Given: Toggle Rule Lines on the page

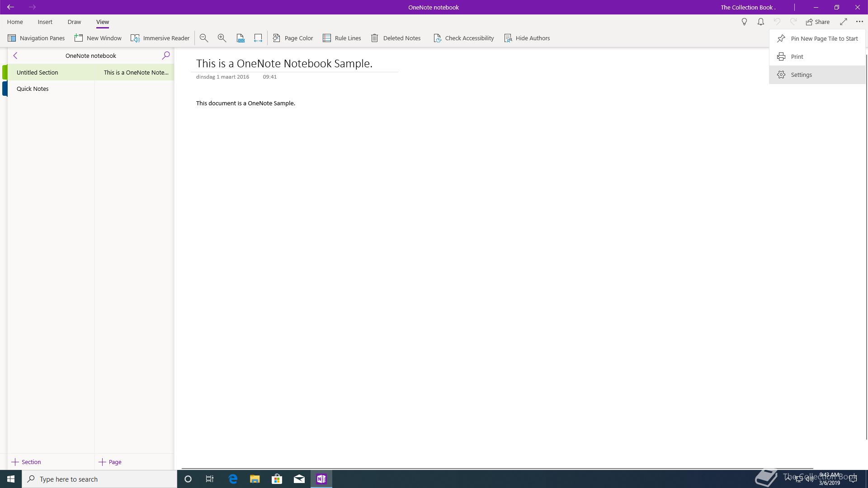Looking at the screenshot, I should coord(342,38).
